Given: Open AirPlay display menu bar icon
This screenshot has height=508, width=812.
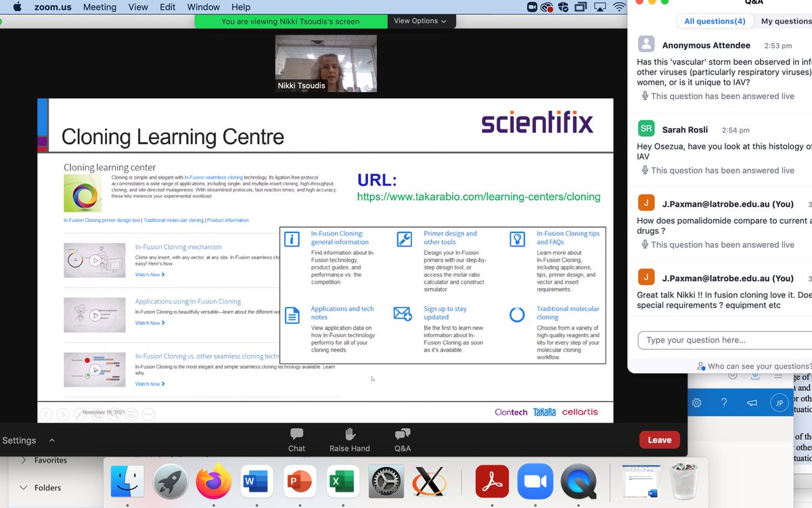Looking at the screenshot, I should tap(600, 7).
